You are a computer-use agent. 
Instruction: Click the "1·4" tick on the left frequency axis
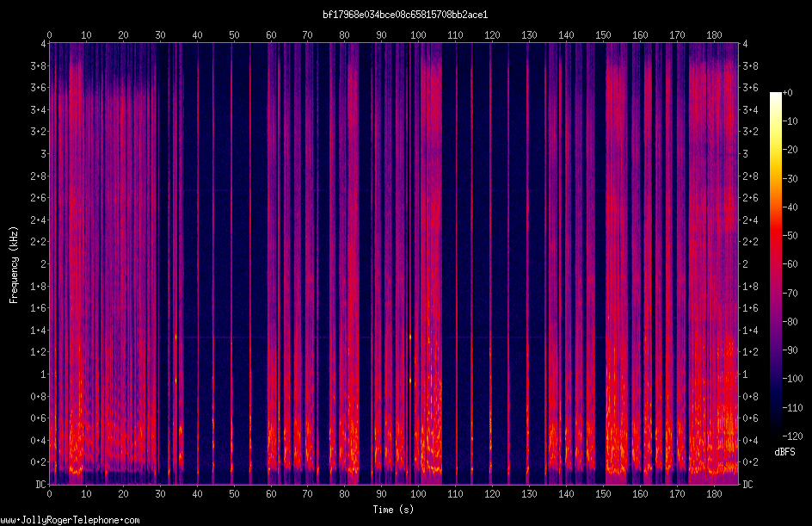(x=38, y=330)
